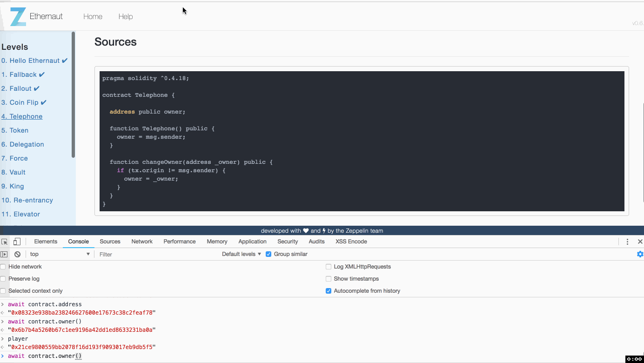The width and height of the screenshot is (644, 363).
Task: Toggle Hide network checkbox
Action: click(x=3, y=267)
